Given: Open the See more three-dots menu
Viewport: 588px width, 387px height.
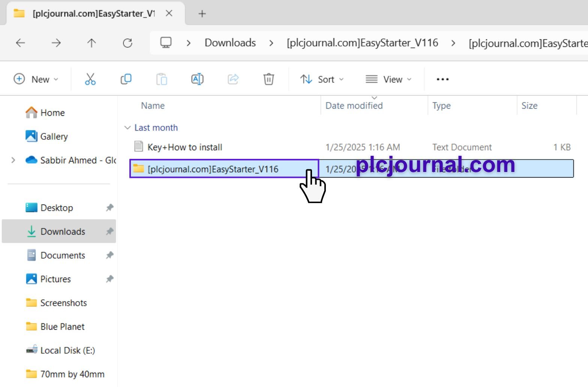Looking at the screenshot, I should click(442, 79).
